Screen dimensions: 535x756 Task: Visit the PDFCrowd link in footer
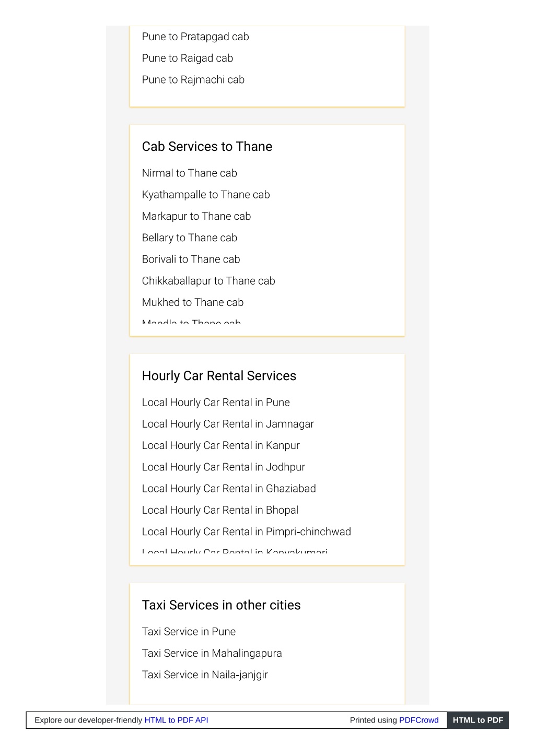pyautogui.click(x=419, y=720)
